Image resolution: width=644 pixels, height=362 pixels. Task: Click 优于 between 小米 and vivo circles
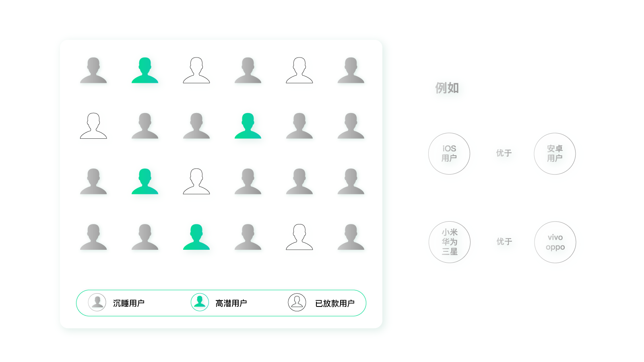(x=504, y=241)
